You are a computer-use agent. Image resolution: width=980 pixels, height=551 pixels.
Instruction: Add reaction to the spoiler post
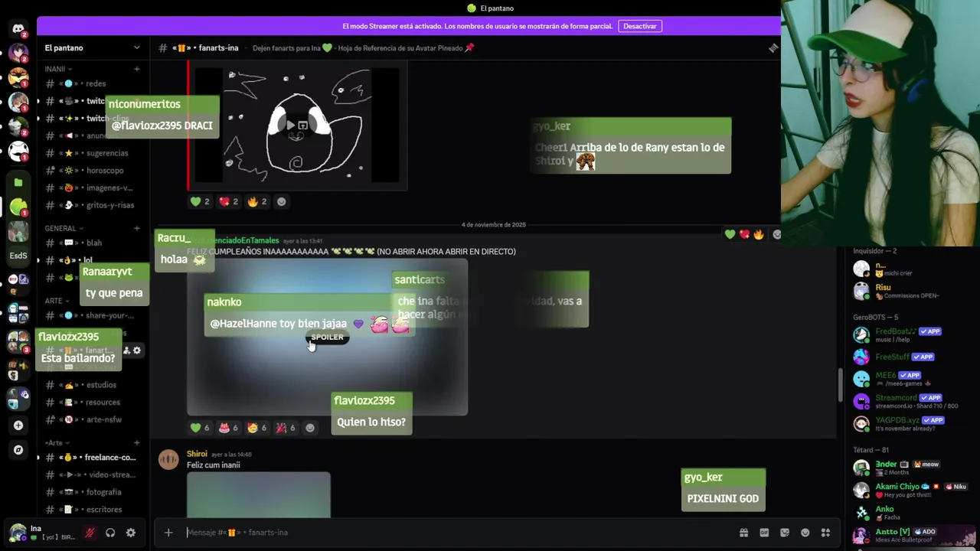pos(310,428)
